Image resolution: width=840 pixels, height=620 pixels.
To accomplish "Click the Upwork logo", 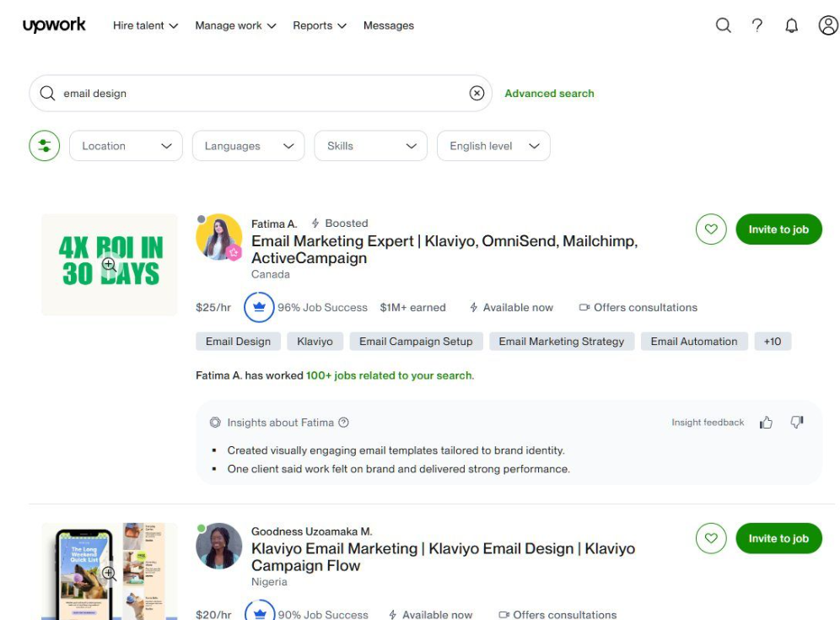I will 54,24.
